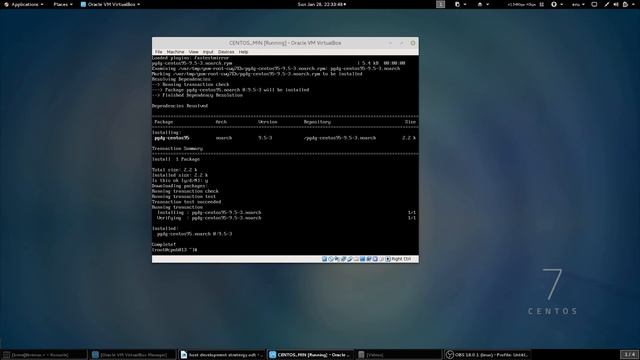This screenshot has width=640, height=360.
Task: Click the 'Transaction Summary' text in terminal
Action: tap(177, 149)
